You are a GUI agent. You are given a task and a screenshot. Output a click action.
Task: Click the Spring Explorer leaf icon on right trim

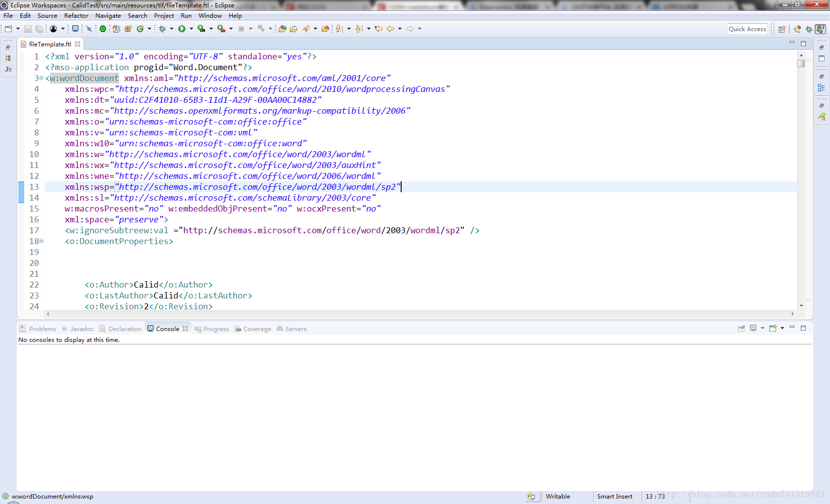[x=821, y=117]
